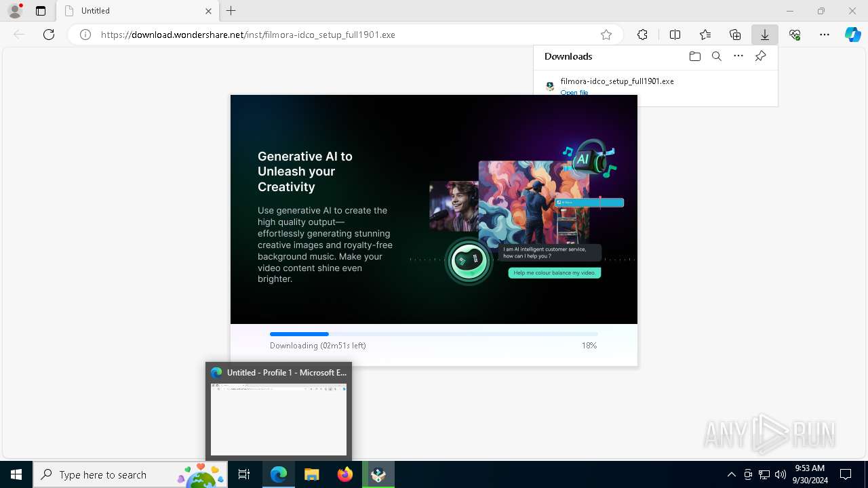Image resolution: width=868 pixels, height=488 pixels.
Task: Open the Windows Start menu
Action: pos(16,474)
